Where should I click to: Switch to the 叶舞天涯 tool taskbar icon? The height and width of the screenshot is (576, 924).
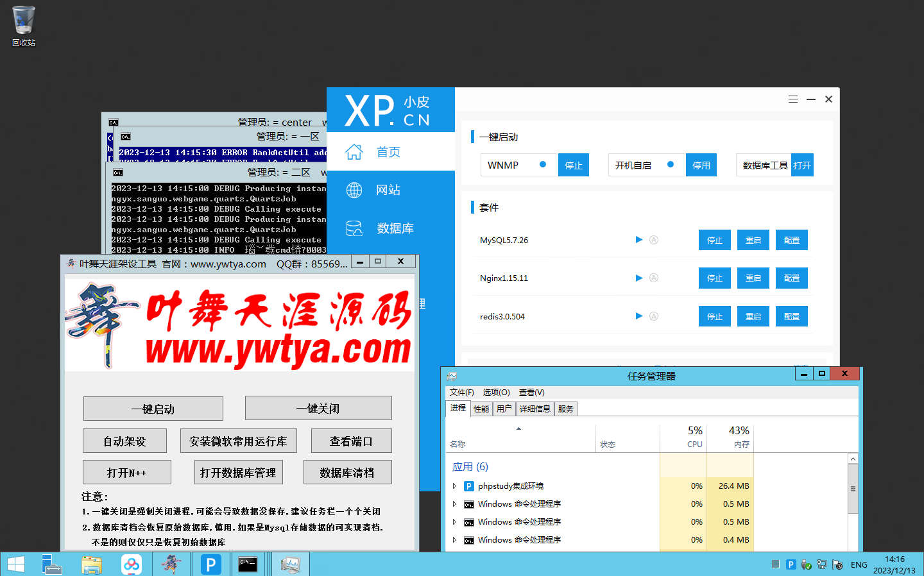pyautogui.click(x=171, y=564)
